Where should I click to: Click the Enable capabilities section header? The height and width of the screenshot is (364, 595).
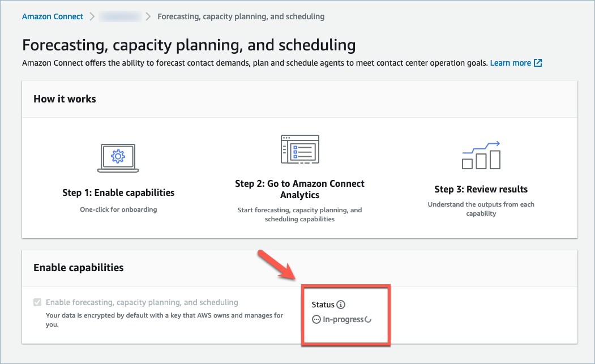[78, 267]
